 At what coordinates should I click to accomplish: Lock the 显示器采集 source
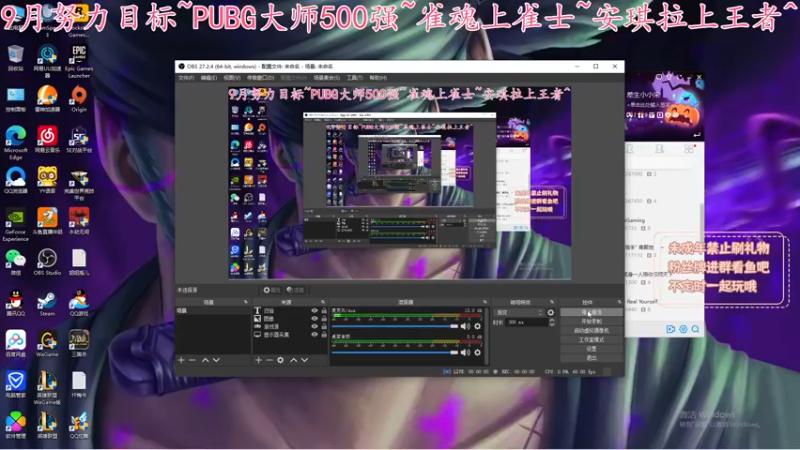point(323,335)
